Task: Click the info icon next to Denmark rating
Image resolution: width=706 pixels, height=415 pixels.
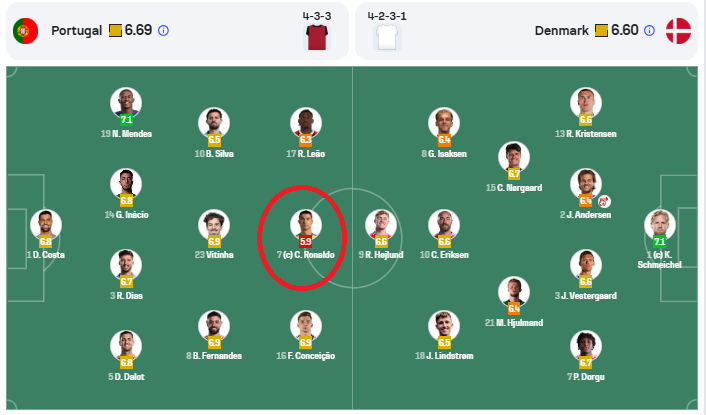Action: pyautogui.click(x=649, y=31)
